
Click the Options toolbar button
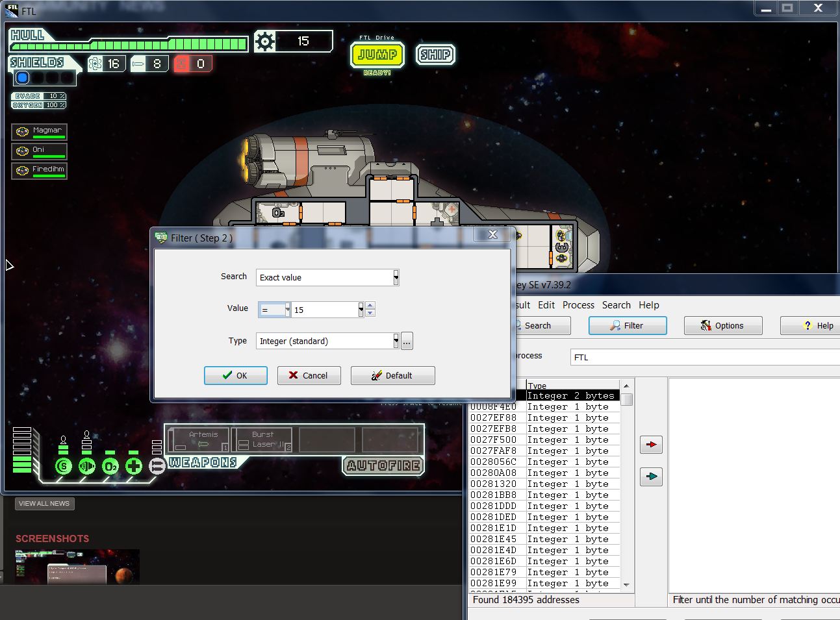coord(723,325)
